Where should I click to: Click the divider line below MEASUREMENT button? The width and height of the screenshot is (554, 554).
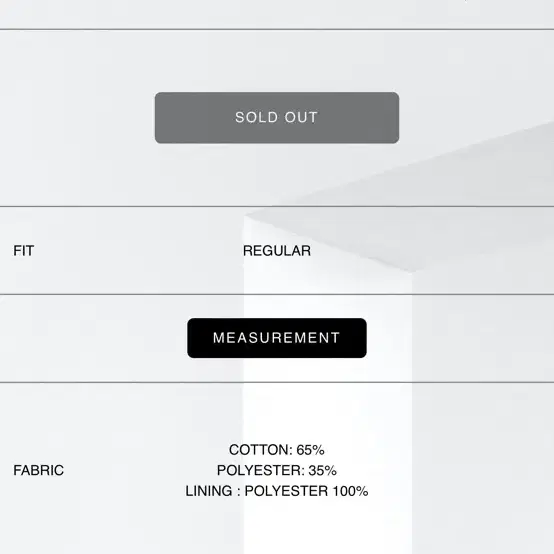[x=277, y=382]
